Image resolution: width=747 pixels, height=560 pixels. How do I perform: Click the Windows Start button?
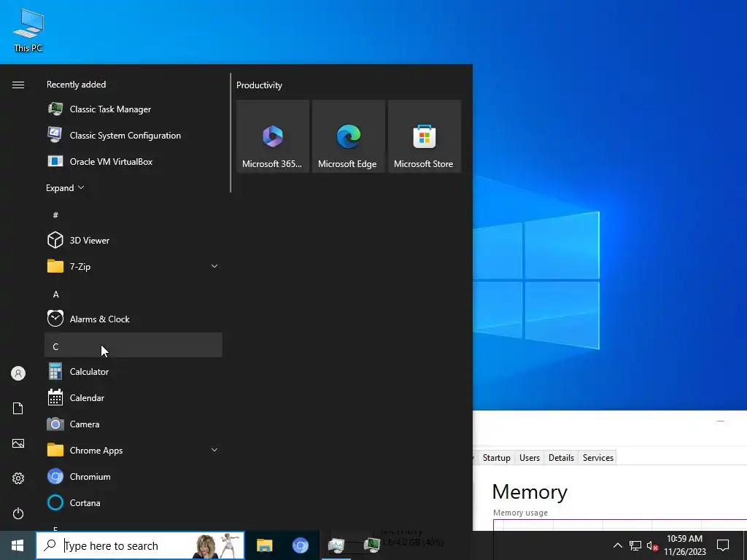tap(18, 545)
